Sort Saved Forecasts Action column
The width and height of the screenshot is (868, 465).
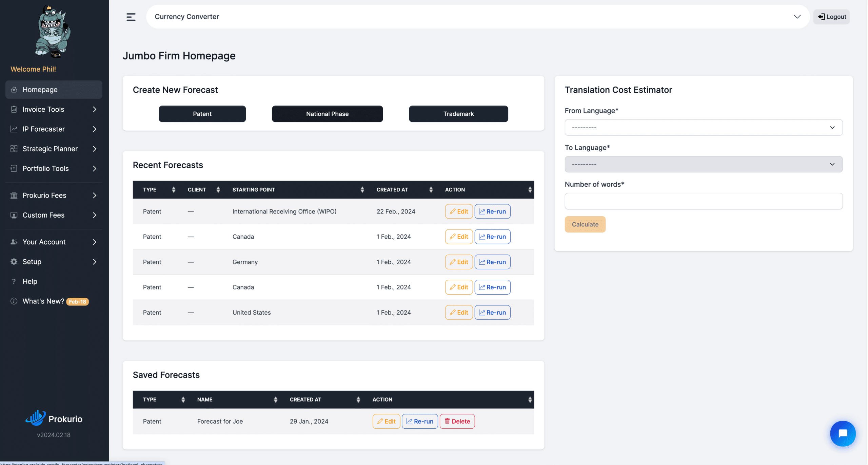[530, 400]
